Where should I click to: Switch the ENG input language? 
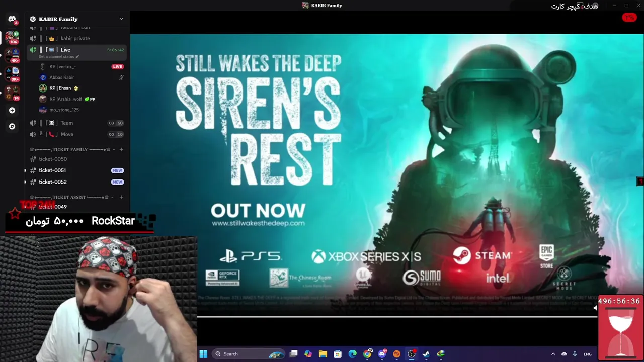coord(587,354)
